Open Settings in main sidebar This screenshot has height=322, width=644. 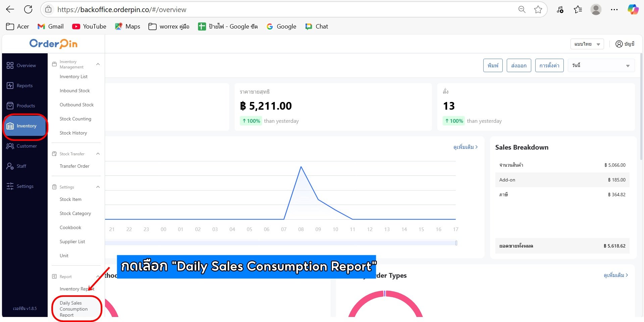pos(25,186)
